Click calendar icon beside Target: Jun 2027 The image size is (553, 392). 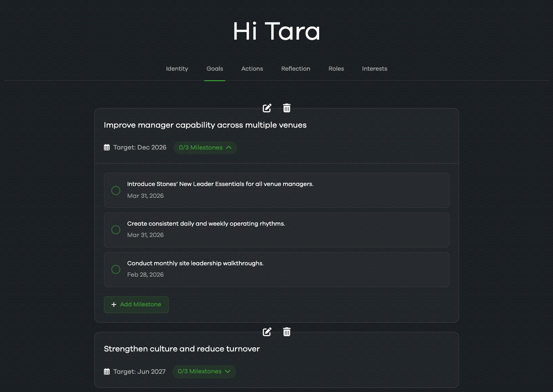(107, 371)
